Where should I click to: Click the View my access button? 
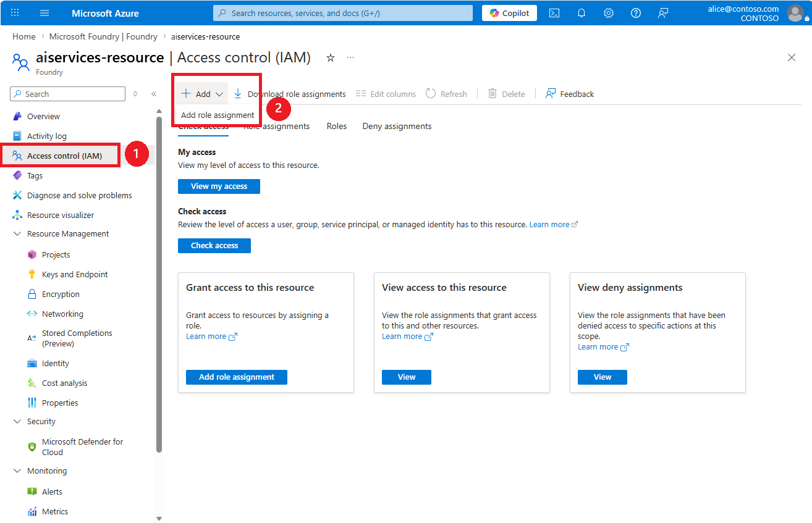click(x=219, y=186)
